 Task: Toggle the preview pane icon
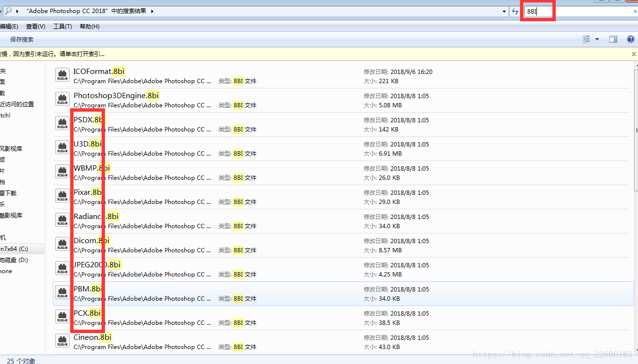click(x=613, y=39)
